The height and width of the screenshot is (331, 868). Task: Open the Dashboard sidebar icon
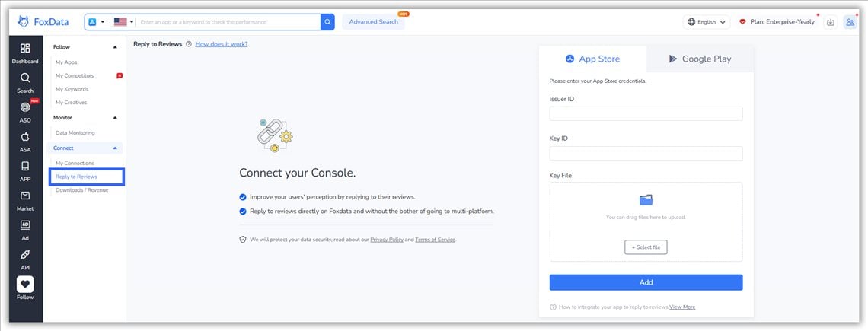coord(25,48)
